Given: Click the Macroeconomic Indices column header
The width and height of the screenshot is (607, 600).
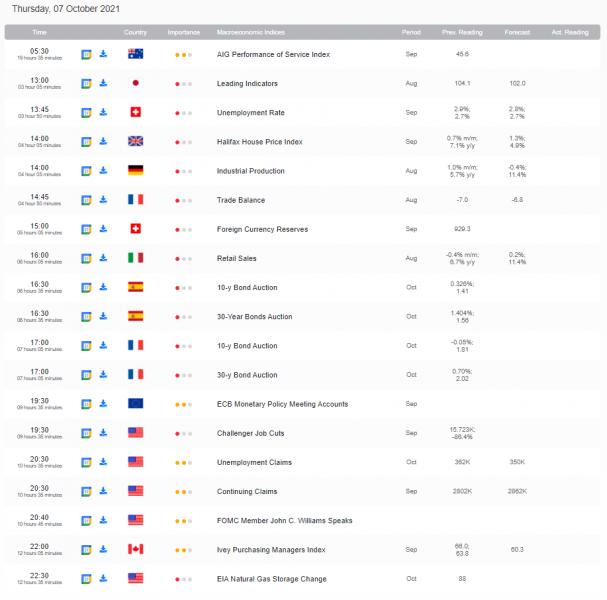Looking at the screenshot, I should coord(250,32).
